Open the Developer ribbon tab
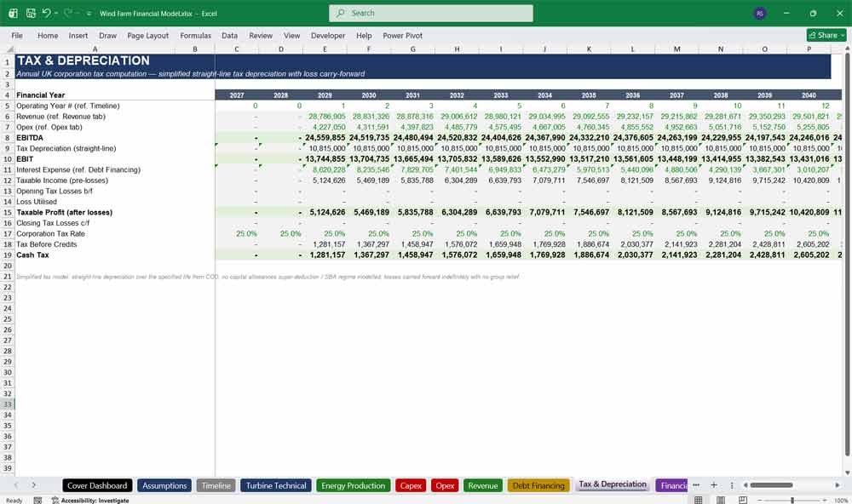 click(328, 35)
